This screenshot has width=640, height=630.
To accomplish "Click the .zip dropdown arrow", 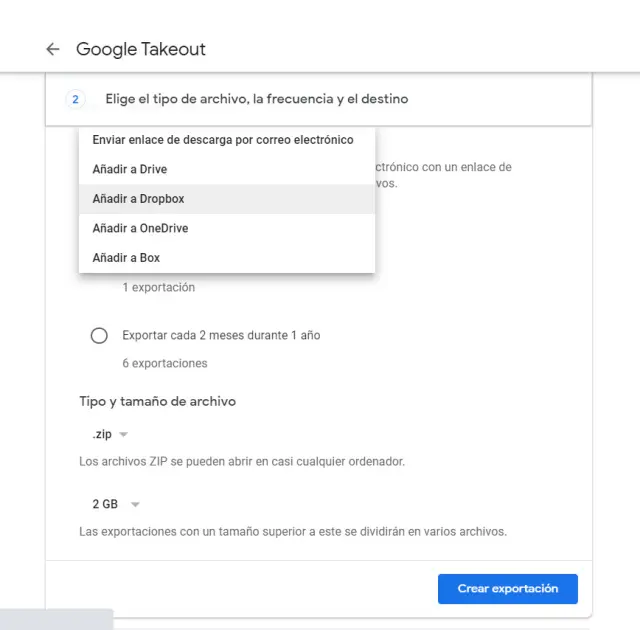I will (124, 435).
